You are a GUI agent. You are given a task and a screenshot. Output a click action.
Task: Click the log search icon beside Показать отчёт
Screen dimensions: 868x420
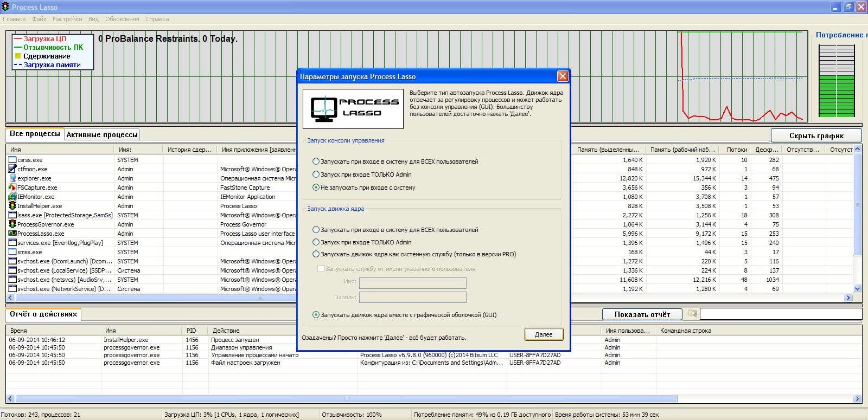pyautogui.click(x=692, y=313)
